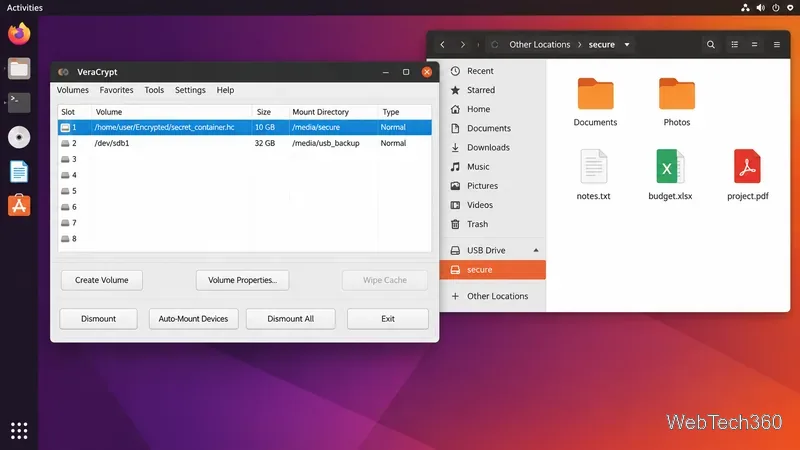Open the Volumes menu
Screen dimensions: 800x450
click(x=72, y=90)
